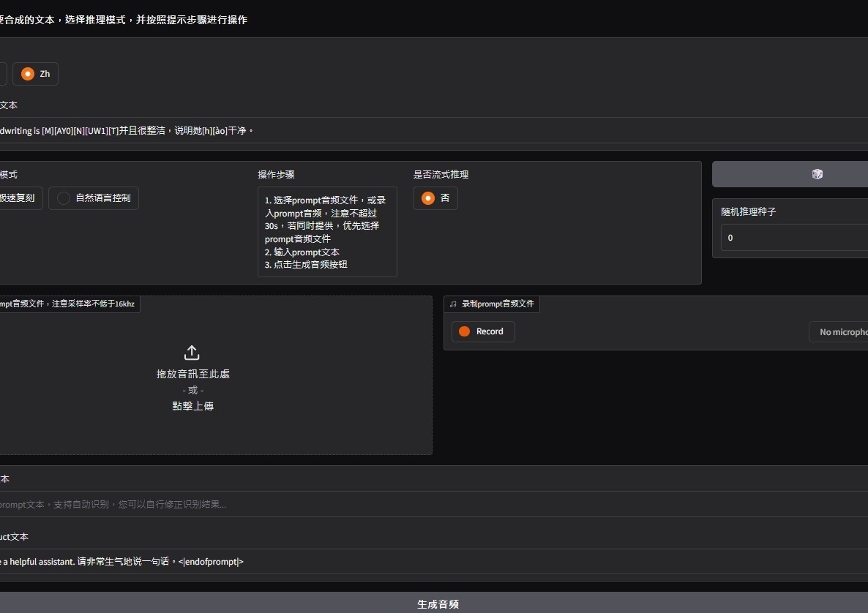Click the 生成音频 button

tap(437, 603)
